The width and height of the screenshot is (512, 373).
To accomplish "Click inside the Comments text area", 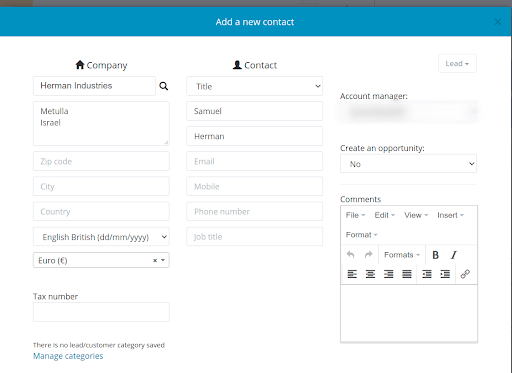I will point(409,313).
